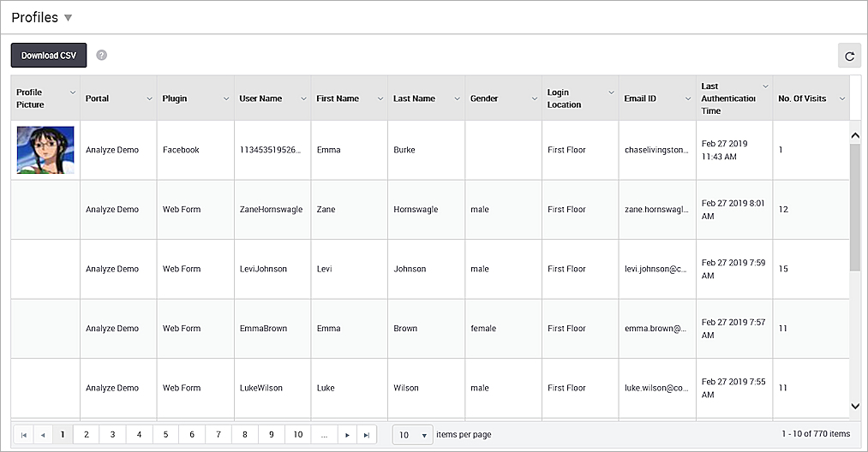
Task: Open Email ID column menu chevron
Action: pos(688,98)
